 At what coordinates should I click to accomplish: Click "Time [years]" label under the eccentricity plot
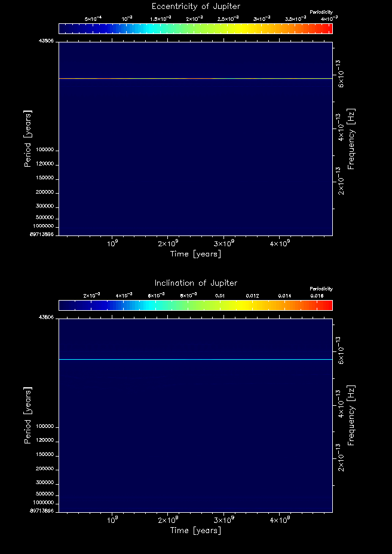[195, 254]
